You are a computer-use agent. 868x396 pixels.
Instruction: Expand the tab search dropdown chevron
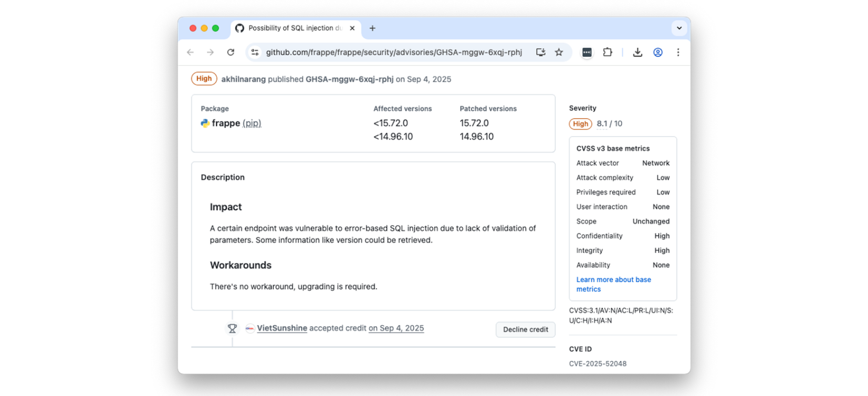click(x=679, y=28)
